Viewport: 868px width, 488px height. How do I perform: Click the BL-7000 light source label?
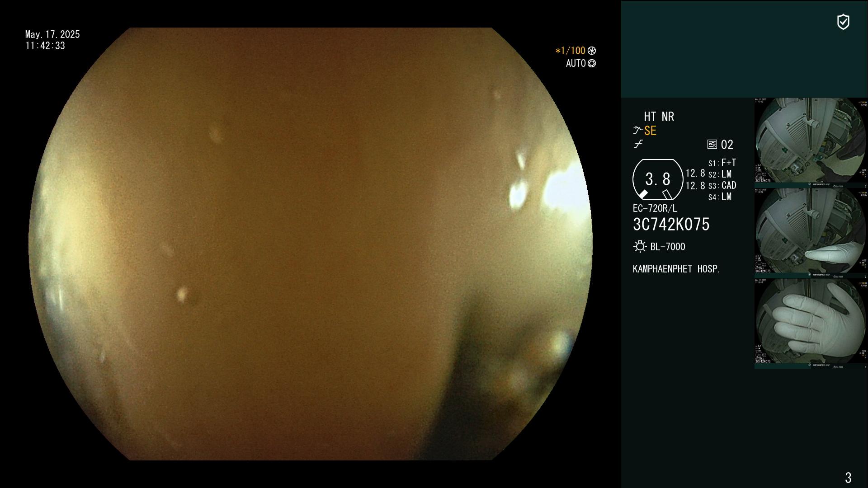pyautogui.click(x=668, y=247)
